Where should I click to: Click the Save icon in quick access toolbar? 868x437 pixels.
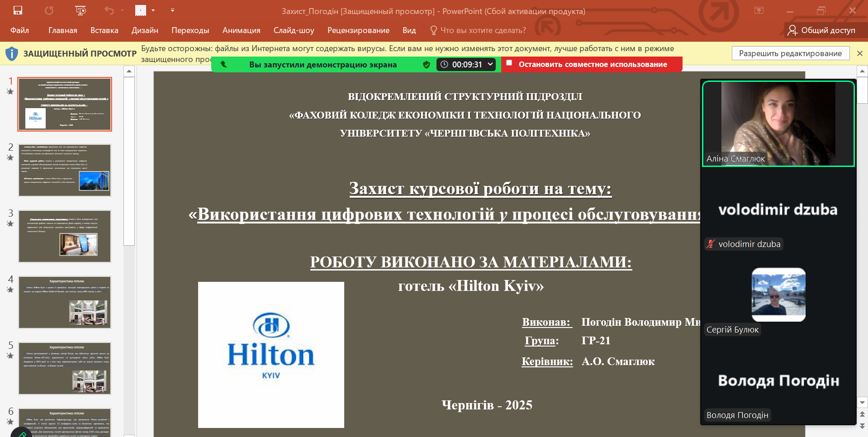pyautogui.click(x=18, y=10)
